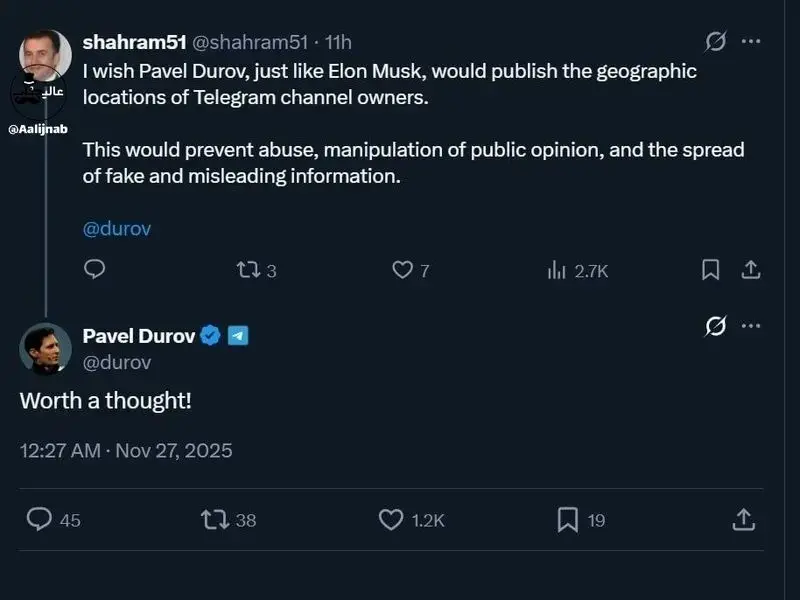Open the 12:27 AM Nov 27 timestamp

126,450
